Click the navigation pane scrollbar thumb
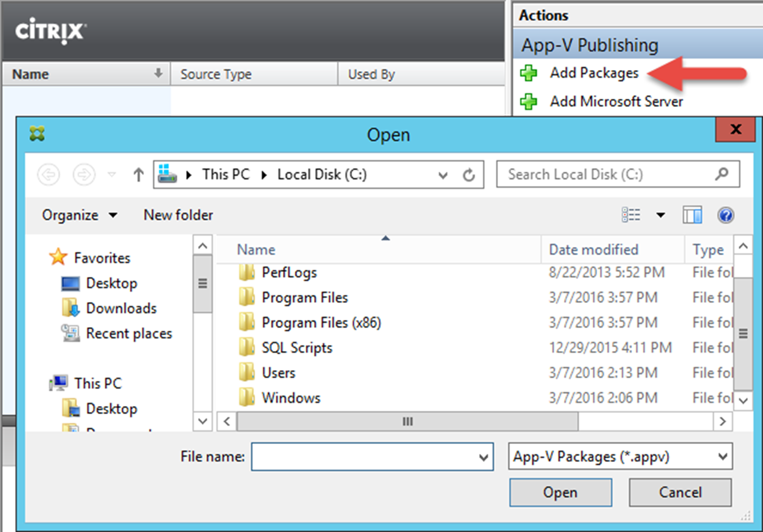The width and height of the screenshot is (763, 532). point(203,284)
